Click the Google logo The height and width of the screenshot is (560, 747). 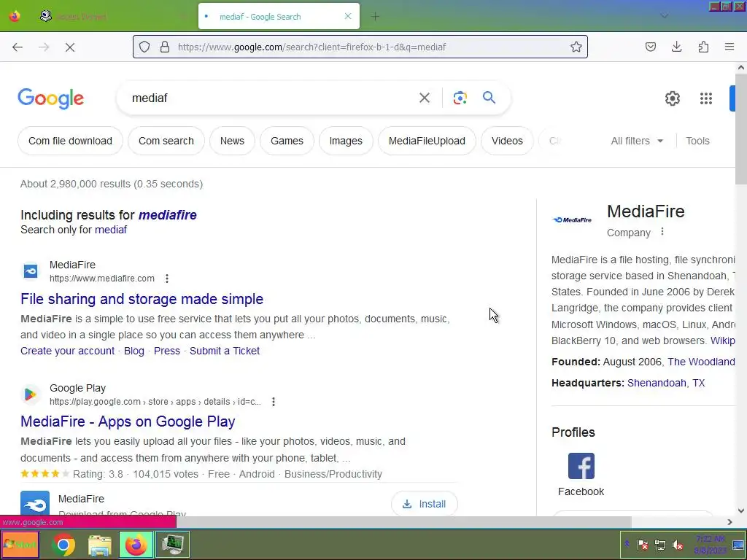(51, 98)
